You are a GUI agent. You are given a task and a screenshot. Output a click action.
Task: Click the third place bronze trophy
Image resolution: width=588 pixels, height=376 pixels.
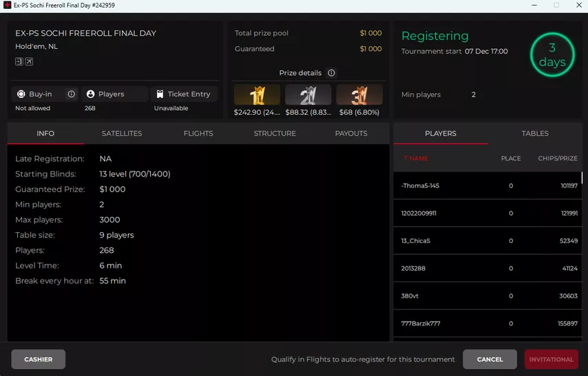[x=359, y=95]
